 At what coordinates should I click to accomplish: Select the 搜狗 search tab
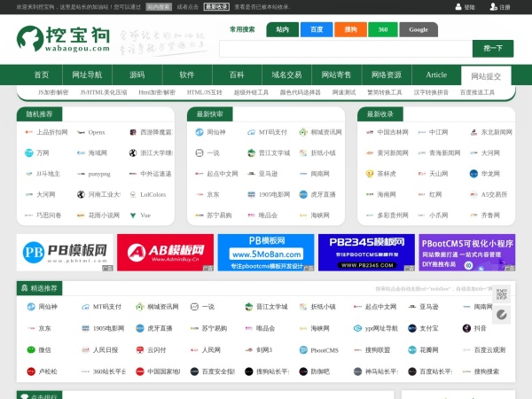pyautogui.click(x=350, y=29)
